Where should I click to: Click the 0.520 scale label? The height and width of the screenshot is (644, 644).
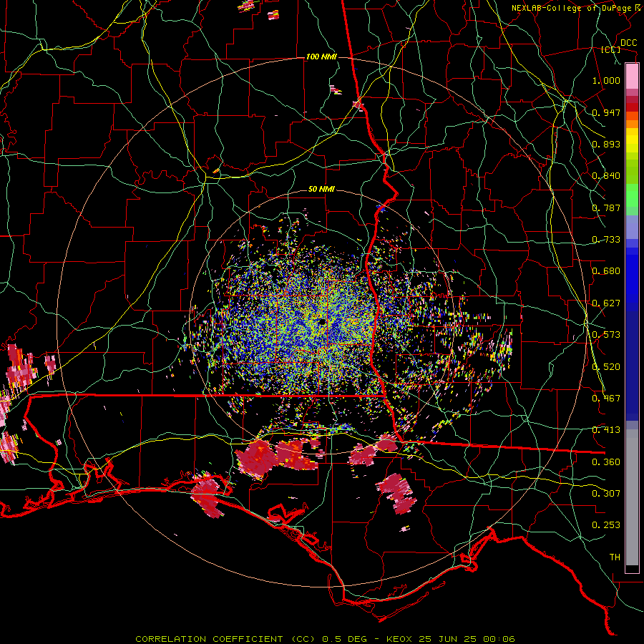click(606, 367)
